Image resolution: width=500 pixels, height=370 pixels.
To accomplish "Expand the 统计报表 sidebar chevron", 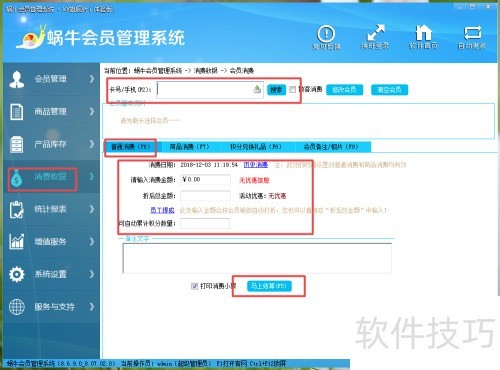I will click(x=92, y=209).
